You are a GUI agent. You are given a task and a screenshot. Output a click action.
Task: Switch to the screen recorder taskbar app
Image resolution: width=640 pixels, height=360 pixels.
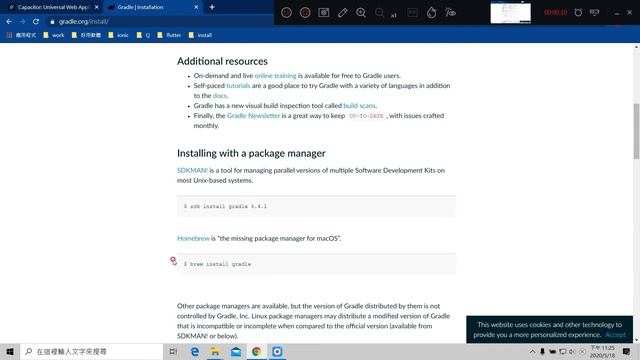pos(277,351)
